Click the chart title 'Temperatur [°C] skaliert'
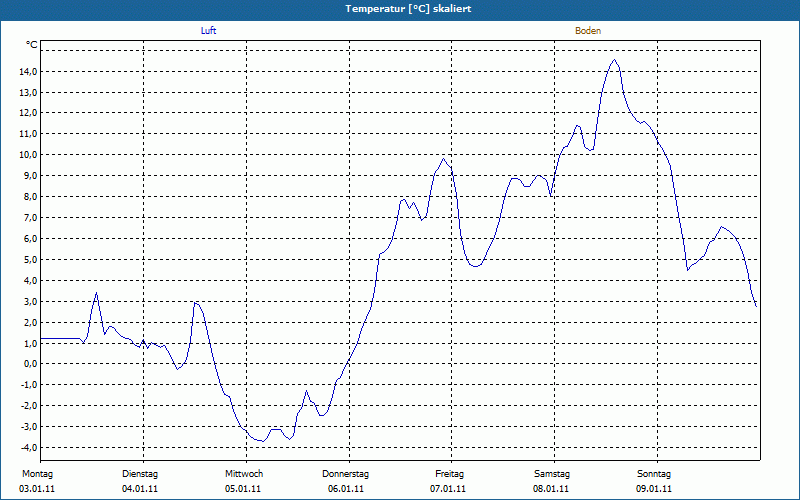Image resolution: width=800 pixels, height=500 pixels. (408, 9)
